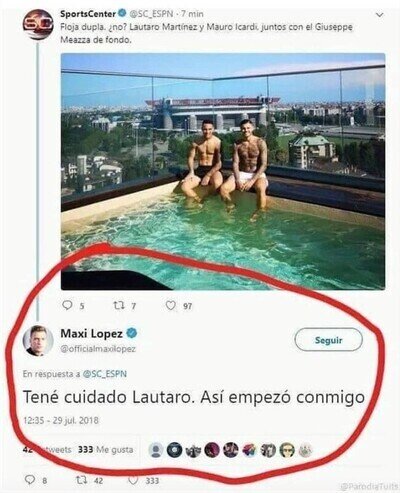Retweet Maxi Lopez reply showing 42
Viewport: 400px width, 493px height.
point(82,480)
